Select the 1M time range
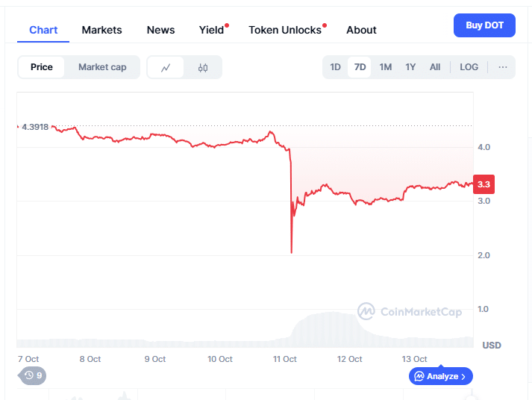Image resolution: width=532 pixels, height=400 pixels. pyautogui.click(x=386, y=67)
